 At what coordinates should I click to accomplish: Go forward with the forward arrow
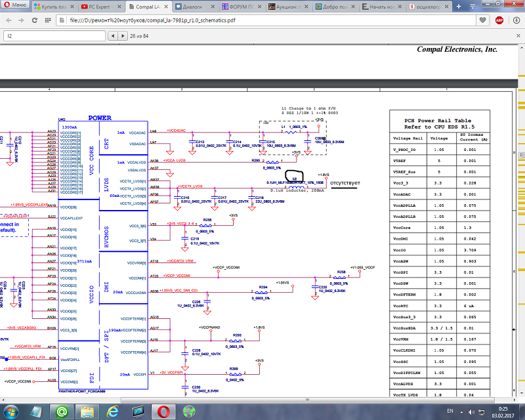(x=21, y=20)
